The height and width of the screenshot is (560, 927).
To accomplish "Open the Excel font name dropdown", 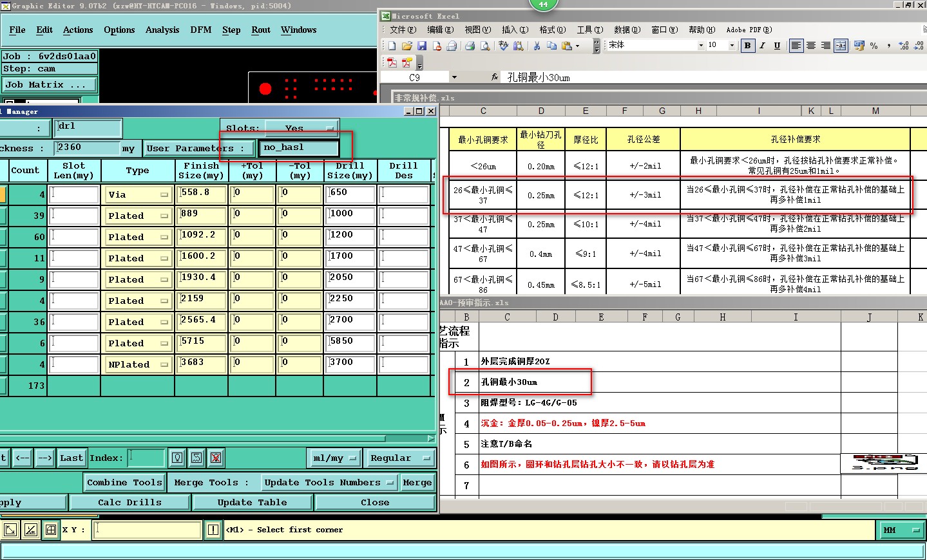I will coord(701,46).
